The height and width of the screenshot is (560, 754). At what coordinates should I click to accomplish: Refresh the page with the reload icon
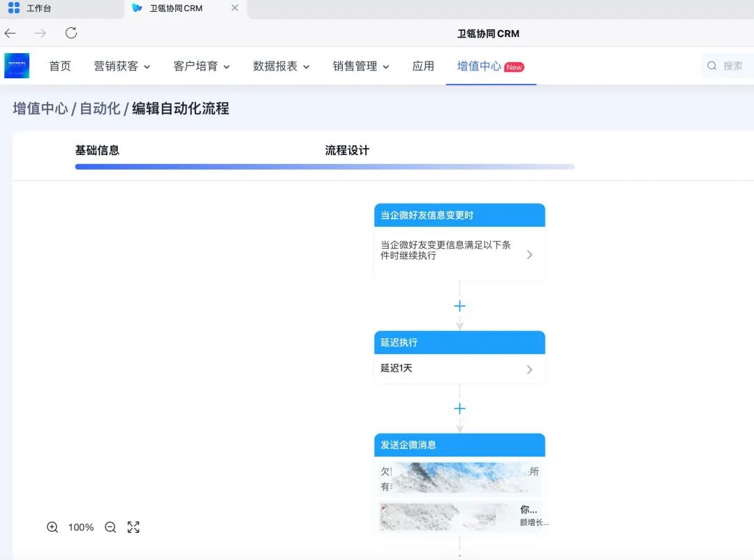click(x=71, y=32)
